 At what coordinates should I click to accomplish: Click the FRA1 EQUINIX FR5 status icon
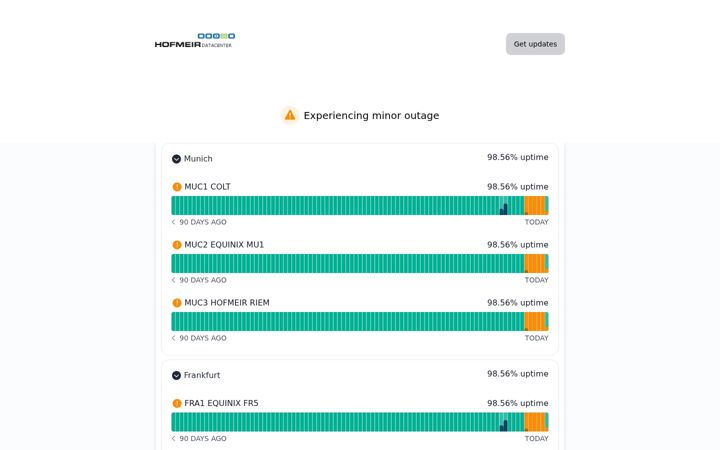point(177,403)
